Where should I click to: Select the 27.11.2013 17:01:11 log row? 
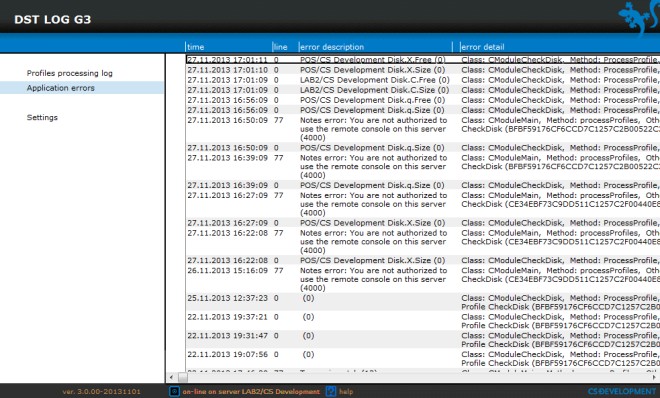point(423,60)
